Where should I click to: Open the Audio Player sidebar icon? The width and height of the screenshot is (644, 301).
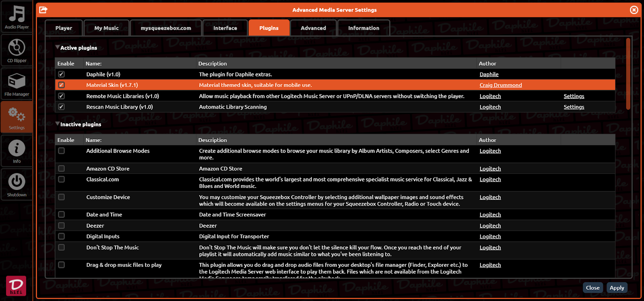click(17, 16)
